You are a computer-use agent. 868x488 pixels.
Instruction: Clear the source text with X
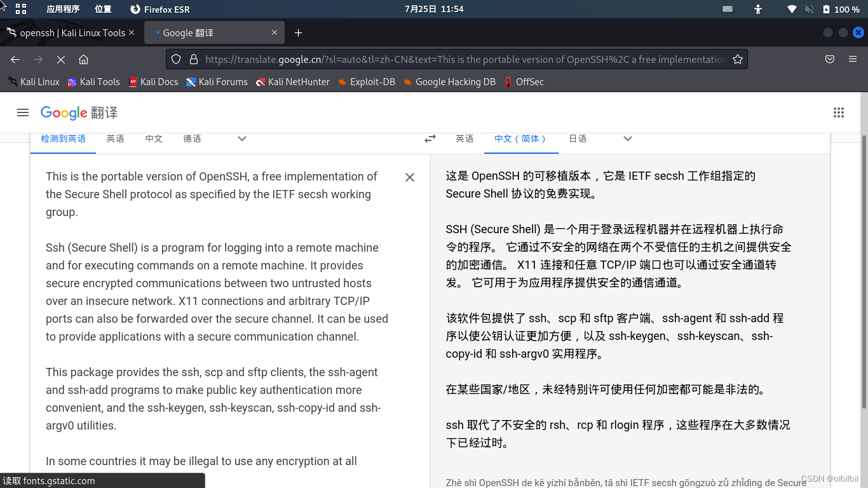[x=410, y=177]
